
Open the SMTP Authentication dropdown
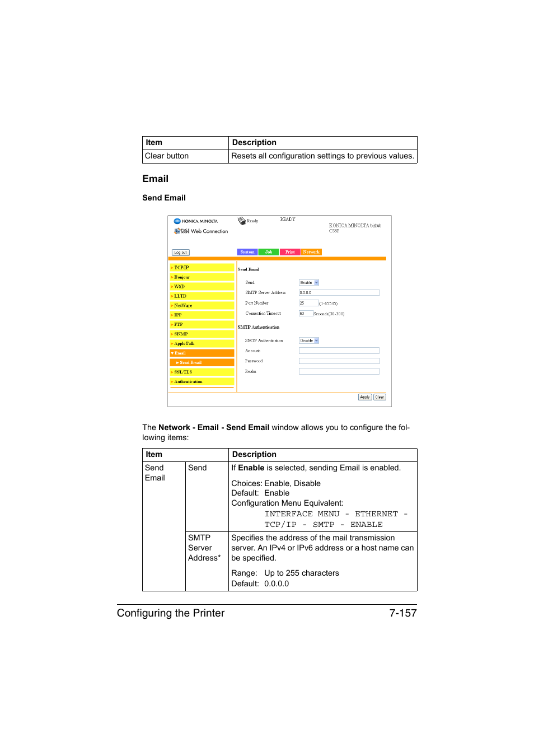pyautogui.click(x=309, y=340)
